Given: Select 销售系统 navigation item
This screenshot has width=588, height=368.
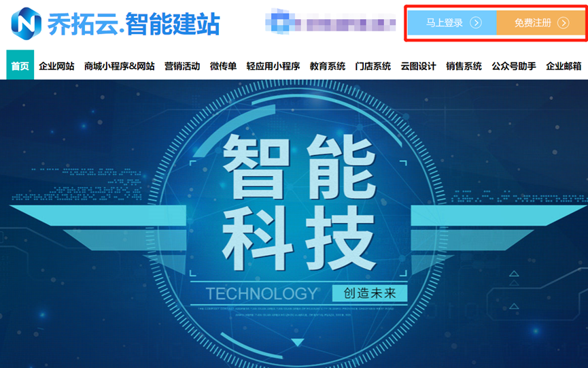Looking at the screenshot, I should 464,67.
